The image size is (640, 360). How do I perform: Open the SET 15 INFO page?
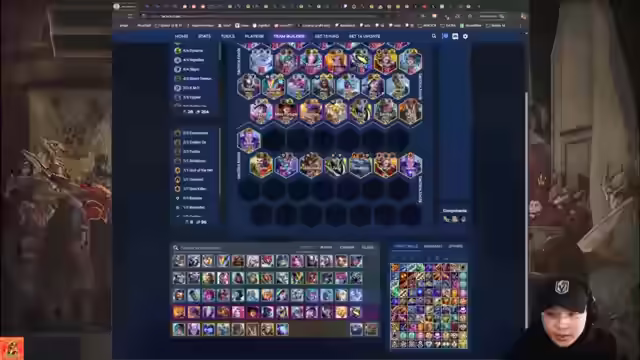click(x=327, y=36)
